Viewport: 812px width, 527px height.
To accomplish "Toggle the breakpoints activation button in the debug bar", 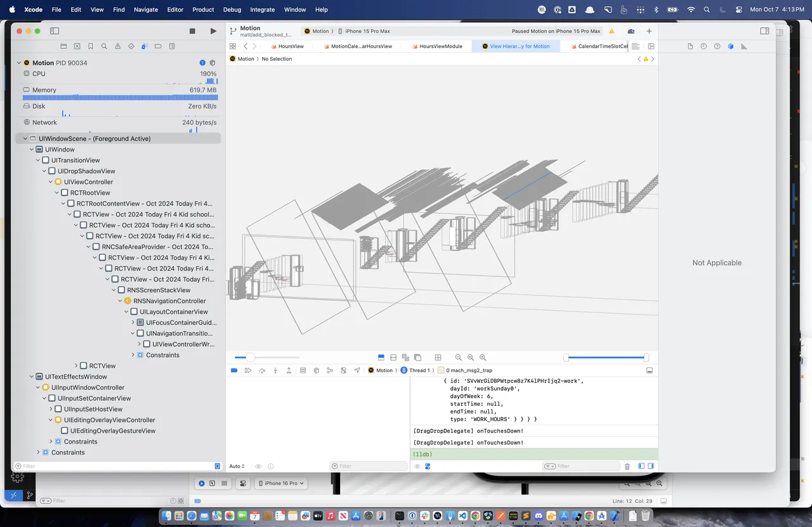I will (234, 370).
